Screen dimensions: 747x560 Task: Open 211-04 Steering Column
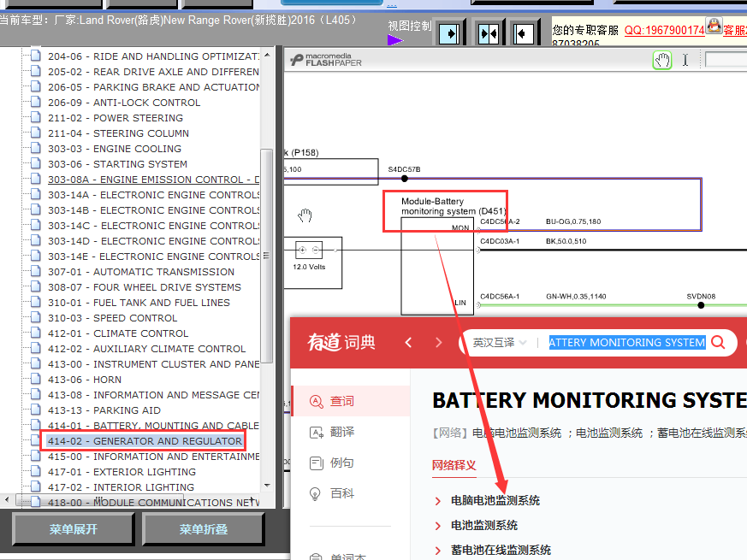point(118,133)
